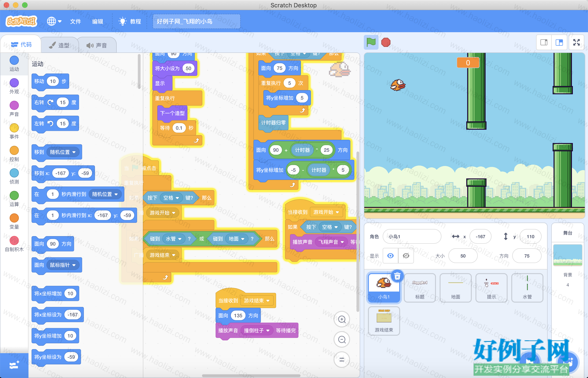Image resolution: width=588 pixels, height=378 pixels.
Task: Open the 代码 code tab
Action: (21, 45)
